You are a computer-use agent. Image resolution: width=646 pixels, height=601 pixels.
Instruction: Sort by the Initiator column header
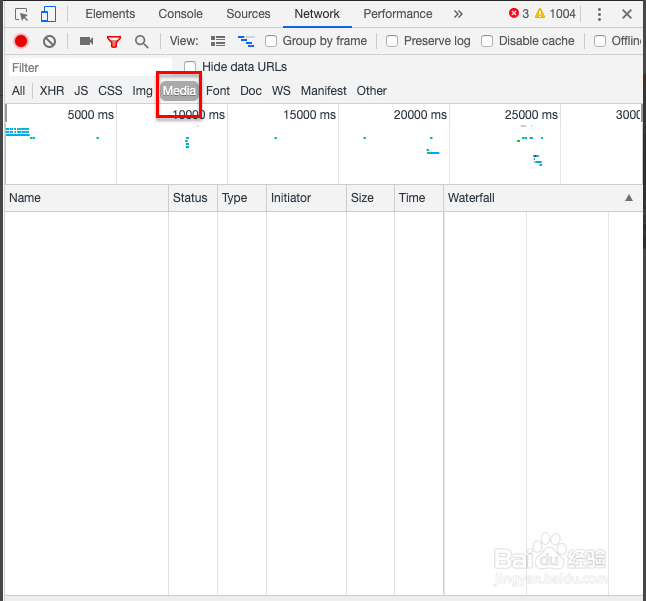(x=307, y=198)
